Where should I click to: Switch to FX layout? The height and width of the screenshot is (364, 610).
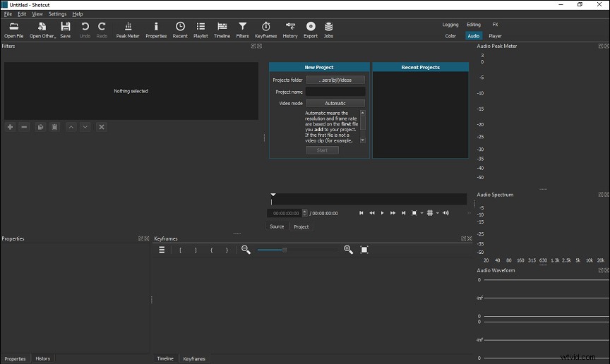click(495, 25)
